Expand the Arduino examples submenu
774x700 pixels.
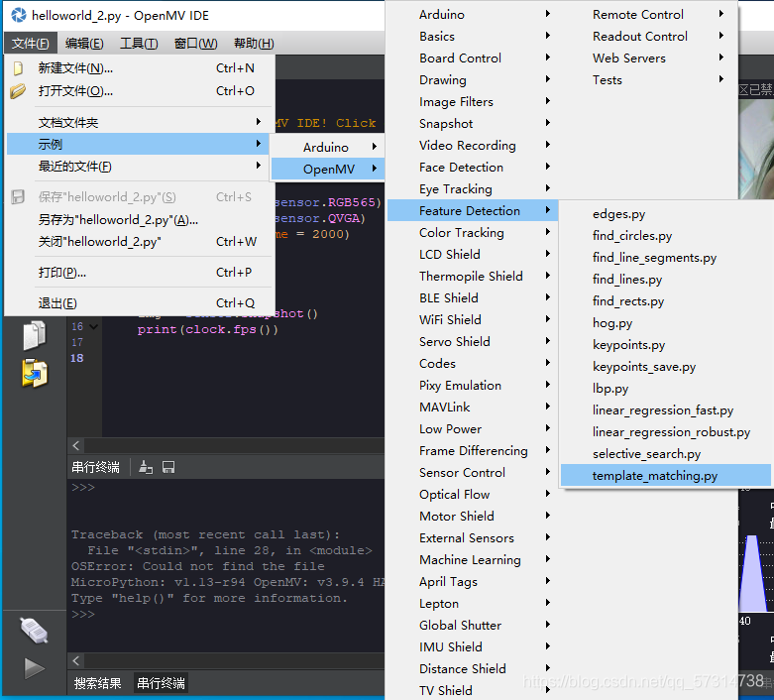pos(326,148)
